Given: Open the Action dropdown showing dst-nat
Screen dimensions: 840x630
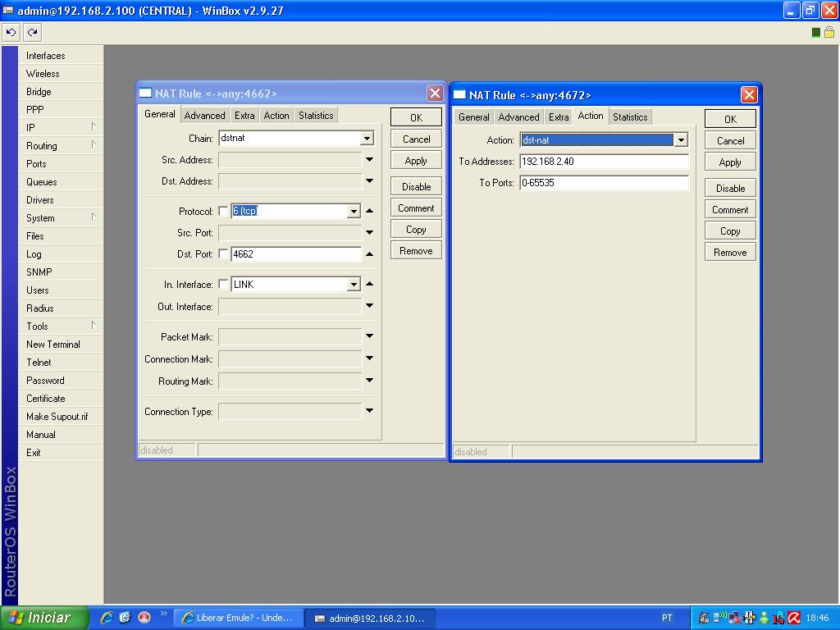Looking at the screenshot, I should (x=680, y=140).
